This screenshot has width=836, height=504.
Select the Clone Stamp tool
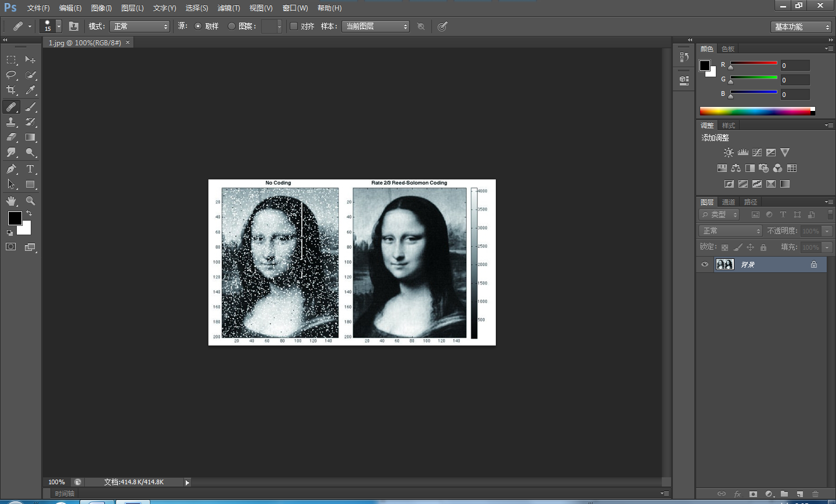[x=11, y=122]
